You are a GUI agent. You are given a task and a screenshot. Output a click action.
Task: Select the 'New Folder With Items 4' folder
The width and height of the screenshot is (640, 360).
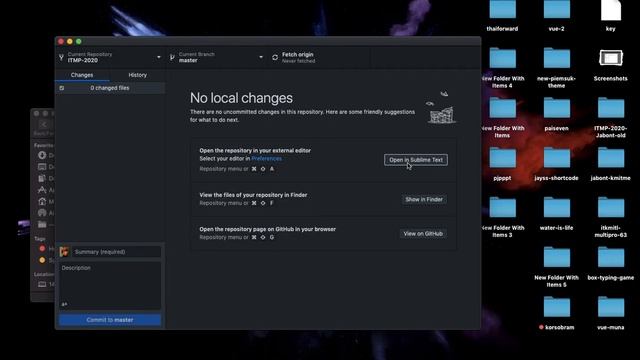click(502, 68)
